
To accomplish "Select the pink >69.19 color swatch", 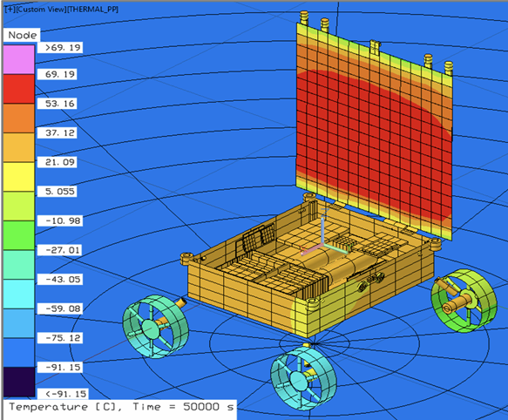I will click(19, 59).
